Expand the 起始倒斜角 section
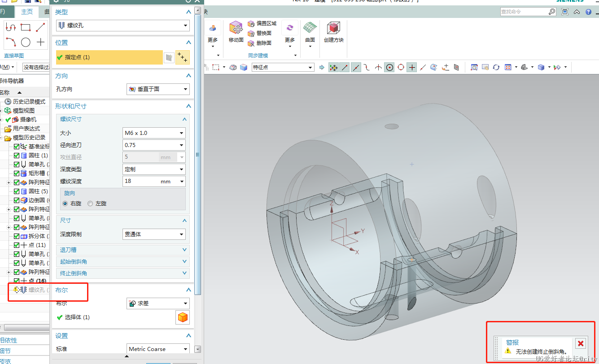The height and width of the screenshot is (364, 599). pyautogui.click(x=123, y=261)
